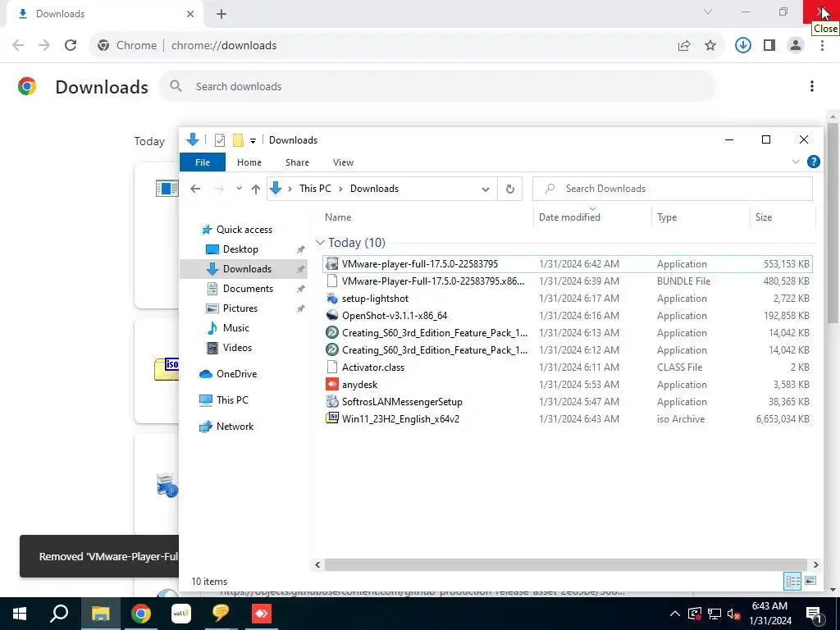840x630 pixels.
Task: Select This PC in the navigation pane
Action: [x=231, y=400]
